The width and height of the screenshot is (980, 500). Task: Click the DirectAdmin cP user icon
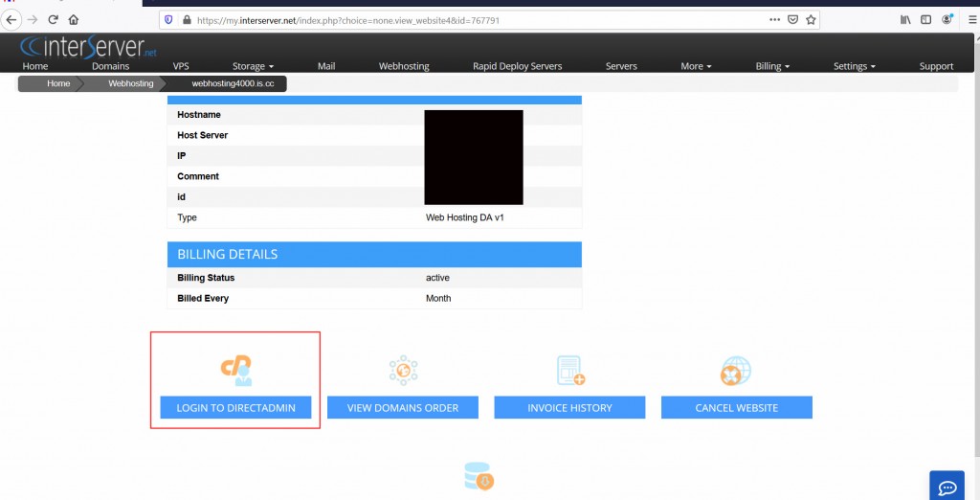tap(236, 371)
